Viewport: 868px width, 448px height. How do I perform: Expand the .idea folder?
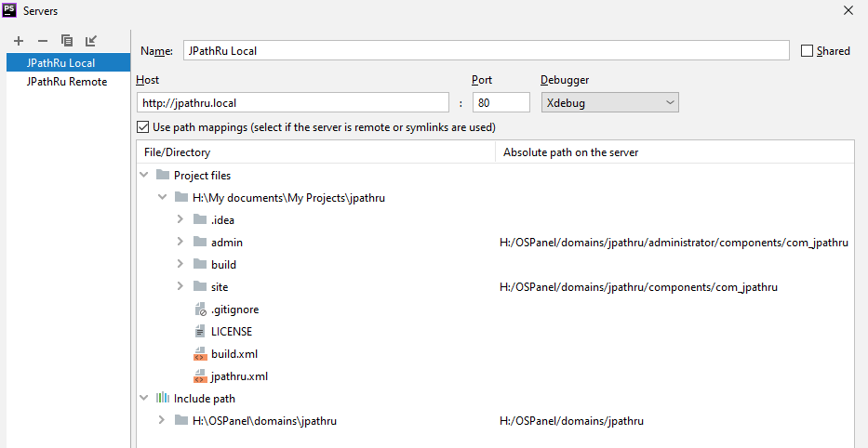pyautogui.click(x=180, y=219)
